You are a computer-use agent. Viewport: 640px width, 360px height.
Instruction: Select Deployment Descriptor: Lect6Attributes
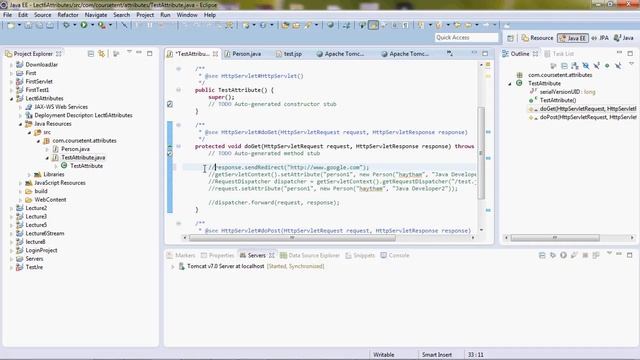(83, 116)
